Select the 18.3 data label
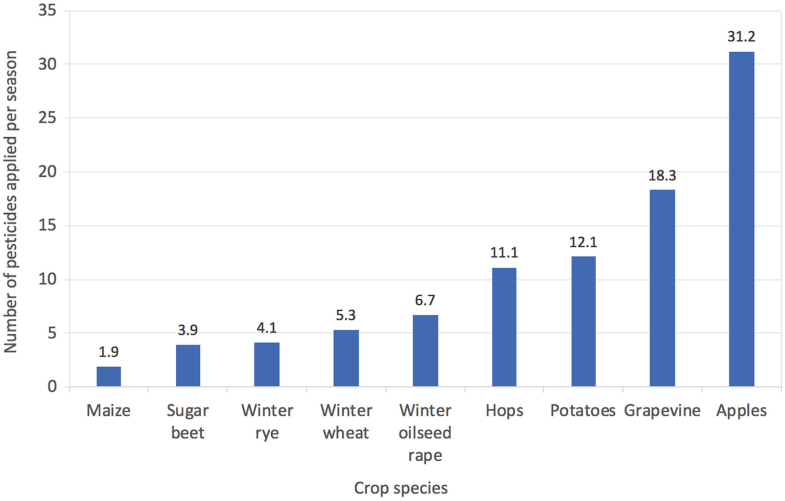The height and width of the screenshot is (501, 785). point(662,176)
